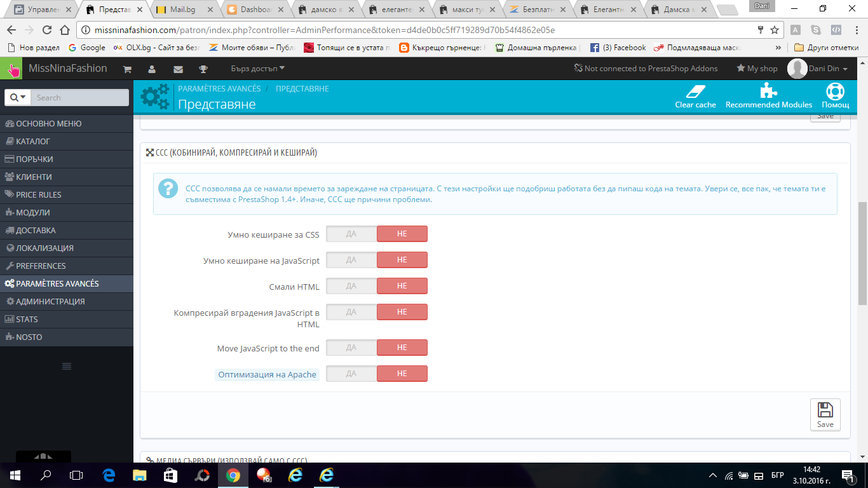
Task: Enable Смали HTML with ДА
Action: (351, 286)
